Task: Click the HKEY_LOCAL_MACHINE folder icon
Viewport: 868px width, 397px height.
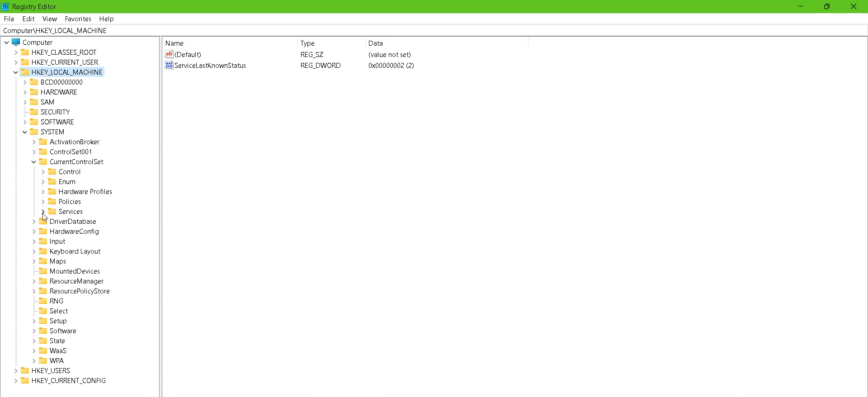Action: click(x=25, y=72)
